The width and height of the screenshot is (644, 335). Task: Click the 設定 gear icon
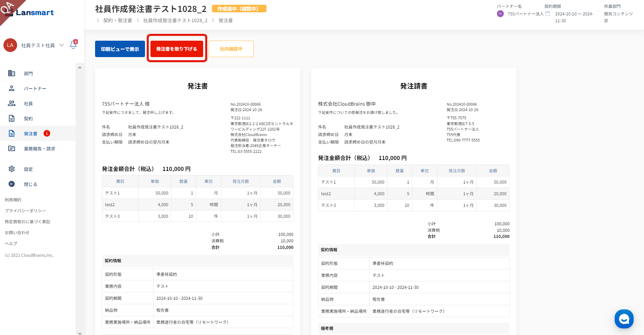pyautogui.click(x=12, y=169)
